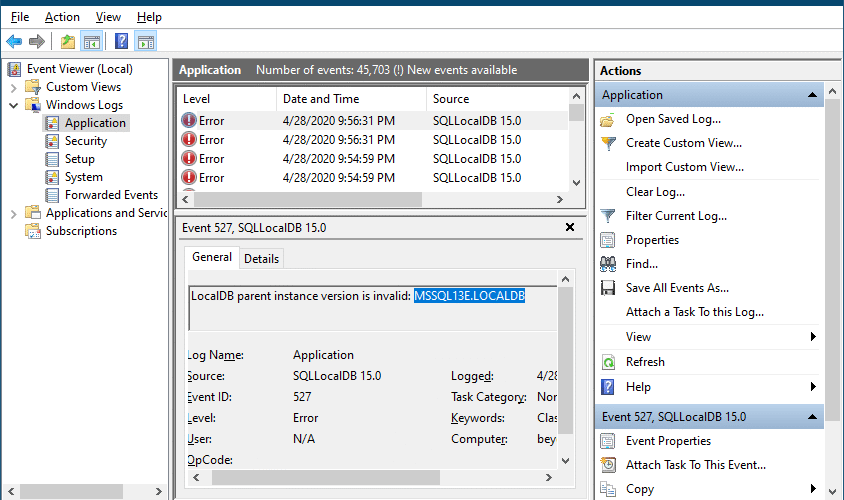Open the Help submenu arrow in Actions

813,387
